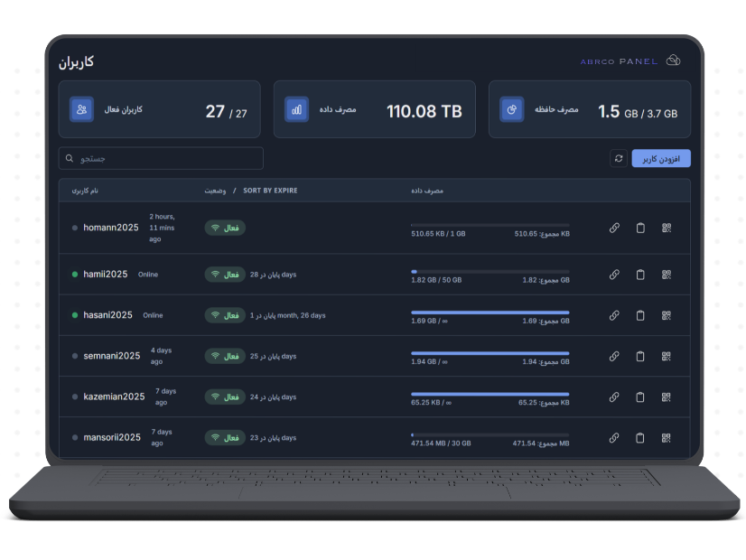Viewport: 746px width, 560px height.
Task: Click the memory usage pie icon
Action: [512, 109]
